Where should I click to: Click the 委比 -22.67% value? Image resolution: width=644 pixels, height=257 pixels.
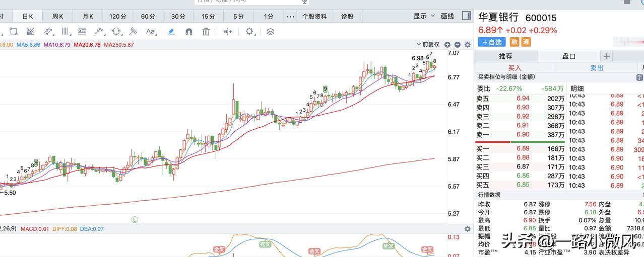pos(509,89)
